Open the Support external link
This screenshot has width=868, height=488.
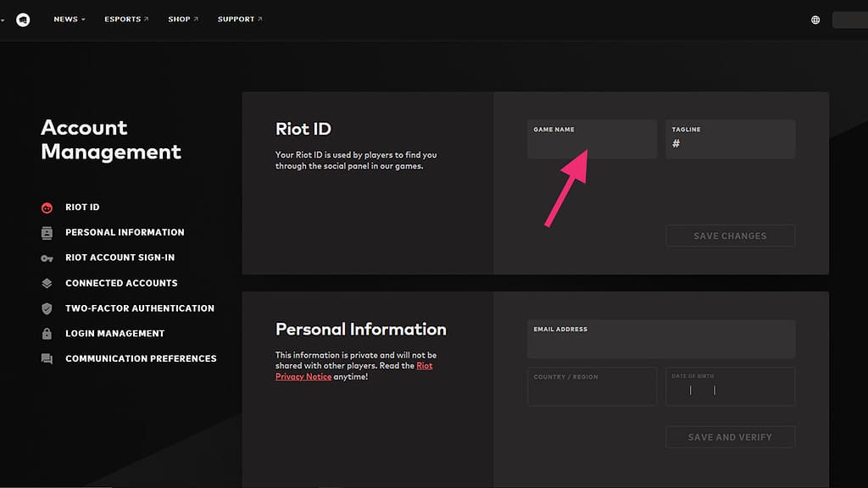(240, 19)
